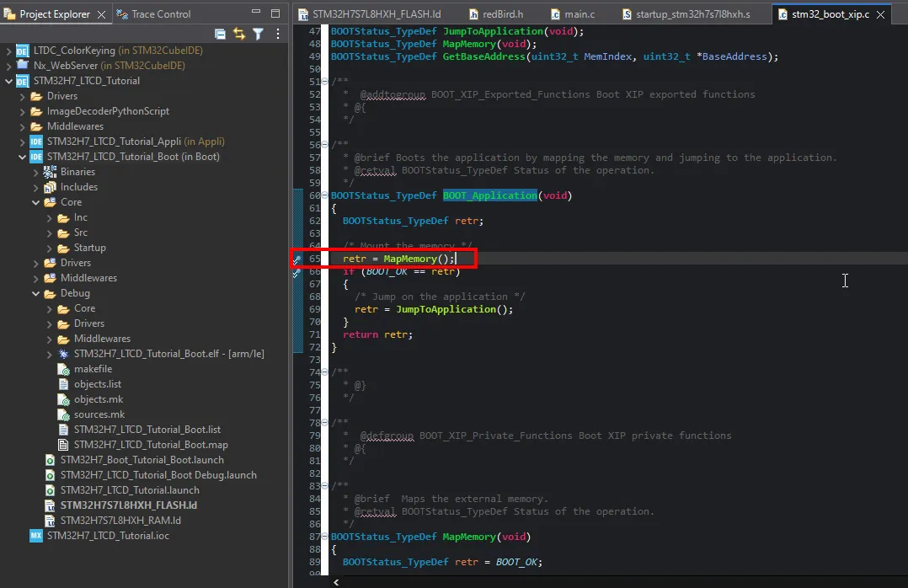Select the Middlewares folder under Debug
This screenshot has width=908, height=588.
coord(102,339)
